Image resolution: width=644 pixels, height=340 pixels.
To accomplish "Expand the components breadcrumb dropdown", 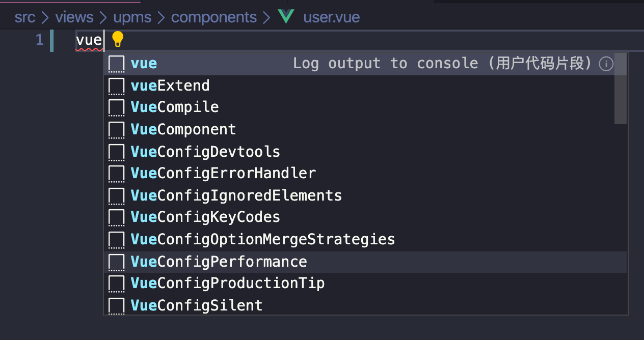I will click(x=214, y=17).
